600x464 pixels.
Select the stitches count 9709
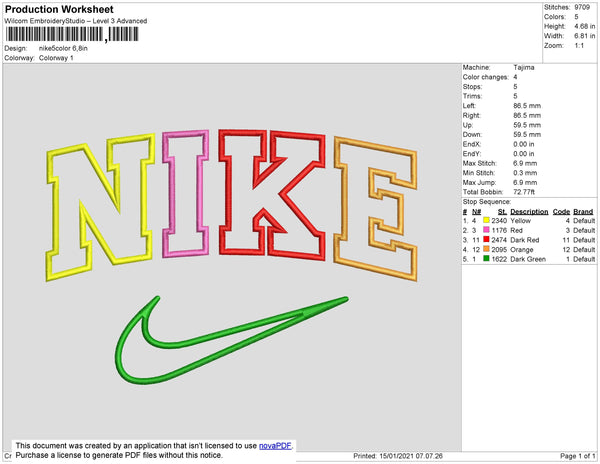tap(582, 7)
